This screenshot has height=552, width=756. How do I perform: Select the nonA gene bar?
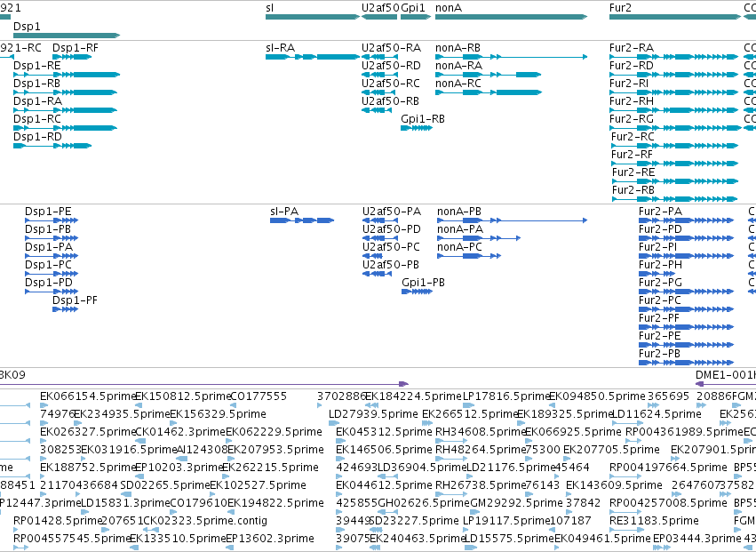tap(511, 17)
